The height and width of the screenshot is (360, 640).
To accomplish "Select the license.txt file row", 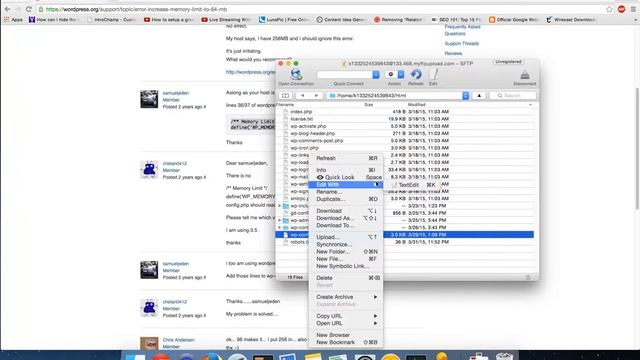I will (x=405, y=119).
